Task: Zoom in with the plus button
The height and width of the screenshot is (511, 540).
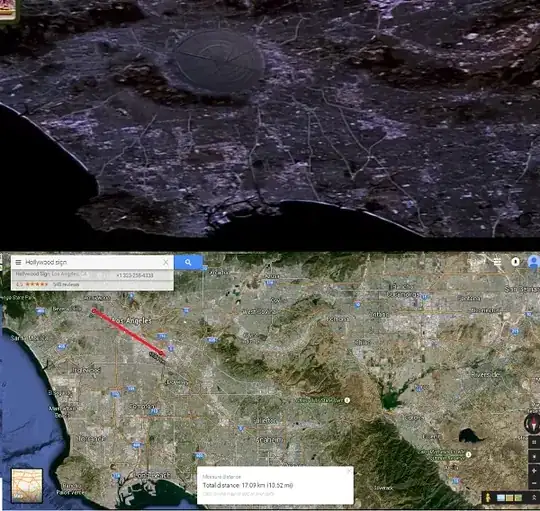Action: [x=534, y=470]
